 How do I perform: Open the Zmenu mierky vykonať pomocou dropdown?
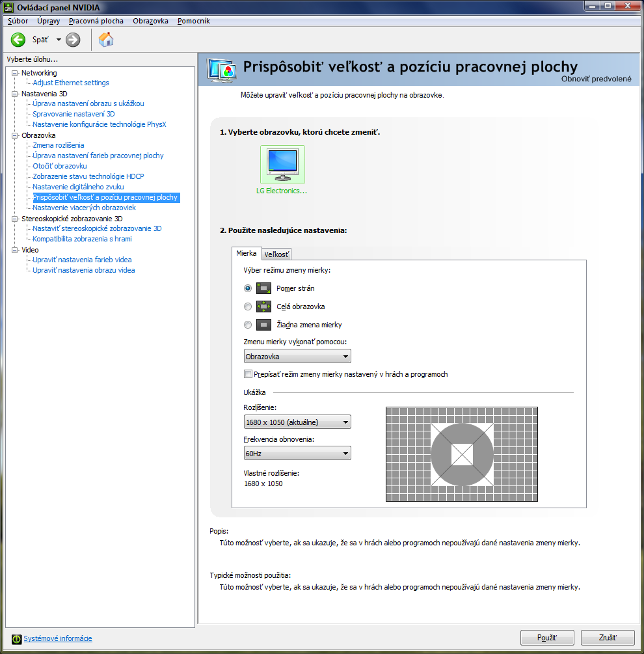click(x=297, y=357)
